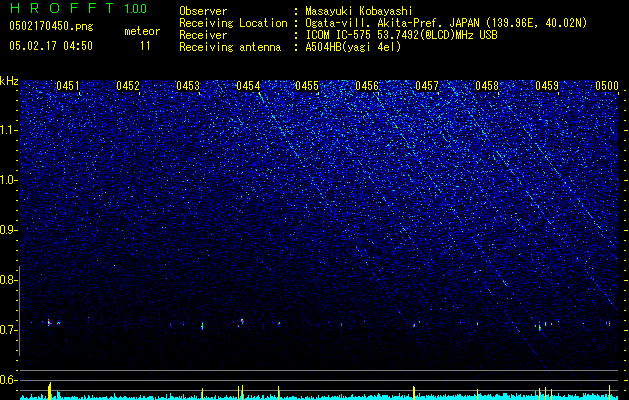Click the meteor echo just after 0450
The image size is (629, 400).
coord(49,322)
